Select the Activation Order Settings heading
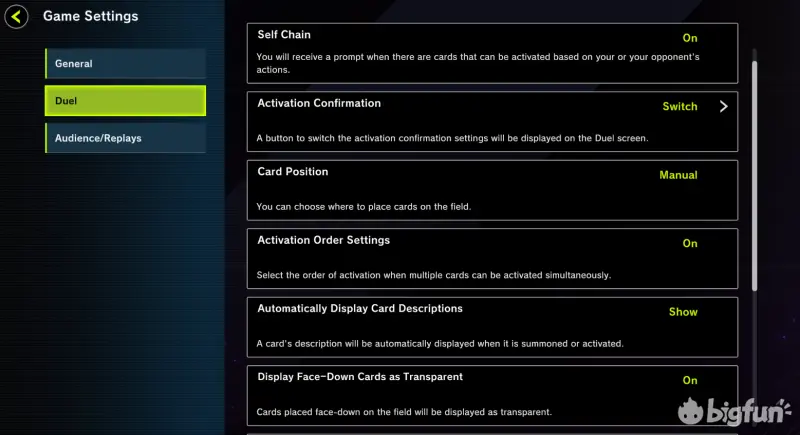The height and width of the screenshot is (435, 800). (x=323, y=240)
